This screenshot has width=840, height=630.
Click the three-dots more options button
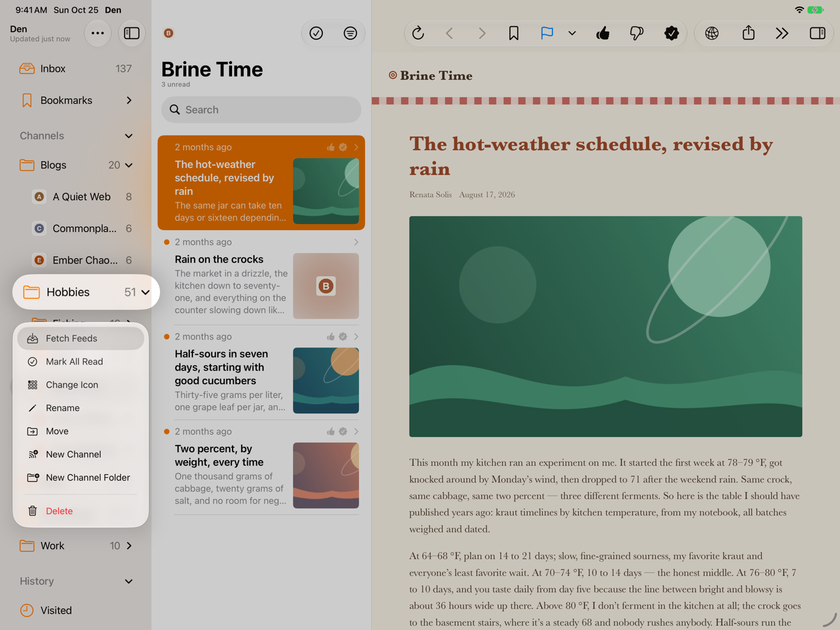[98, 33]
